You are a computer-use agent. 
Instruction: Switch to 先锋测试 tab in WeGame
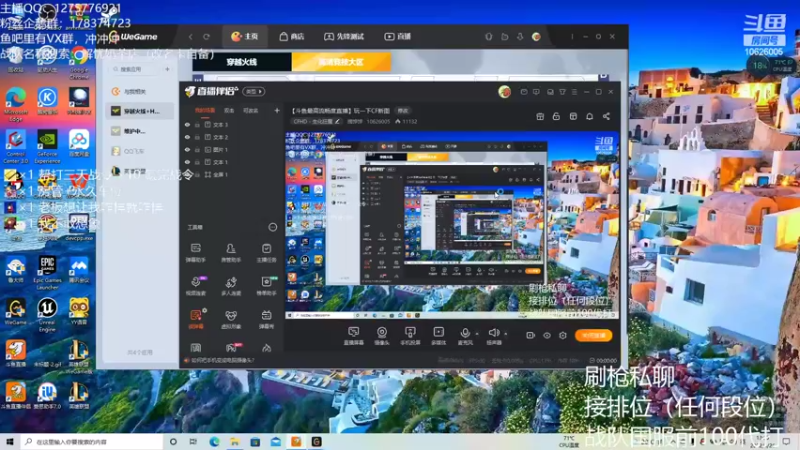[344, 36]
